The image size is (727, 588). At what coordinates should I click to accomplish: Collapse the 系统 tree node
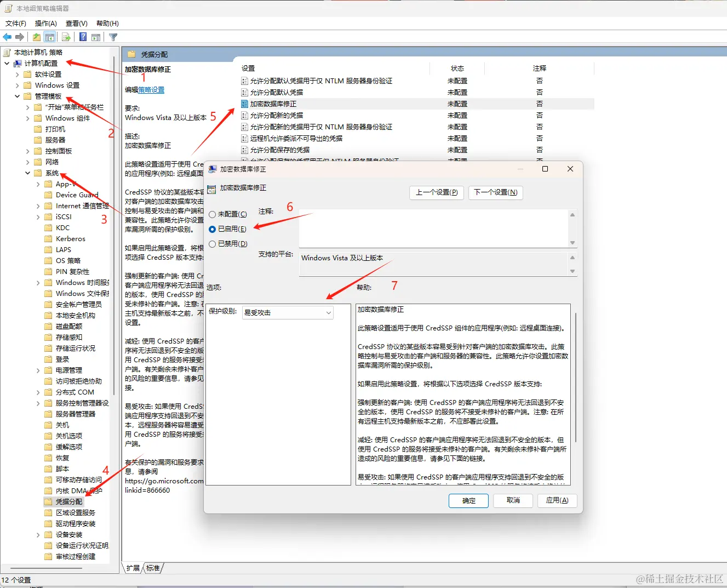[27, 173]
